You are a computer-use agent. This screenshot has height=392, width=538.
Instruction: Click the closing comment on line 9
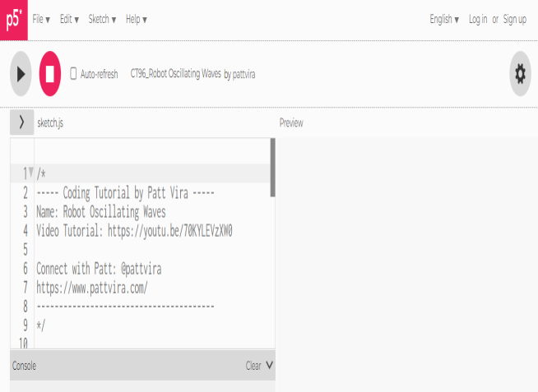click(x=41, y=325)
